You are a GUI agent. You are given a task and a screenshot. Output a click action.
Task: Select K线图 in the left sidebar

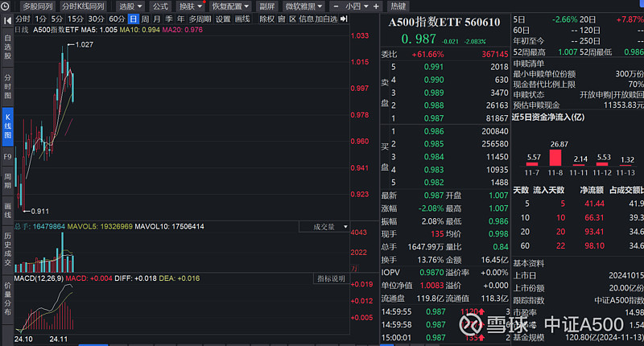pyautogui.click(x=7, y=126)
